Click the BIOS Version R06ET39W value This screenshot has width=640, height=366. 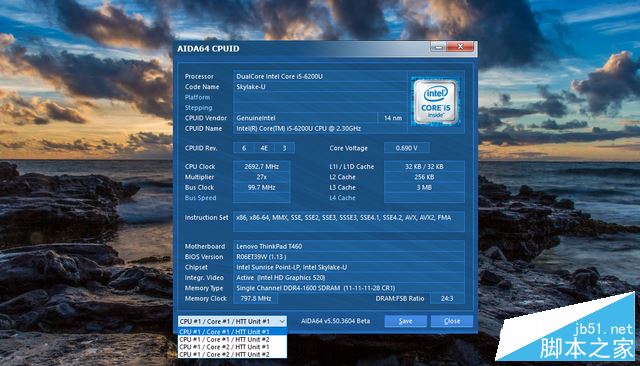349,257
